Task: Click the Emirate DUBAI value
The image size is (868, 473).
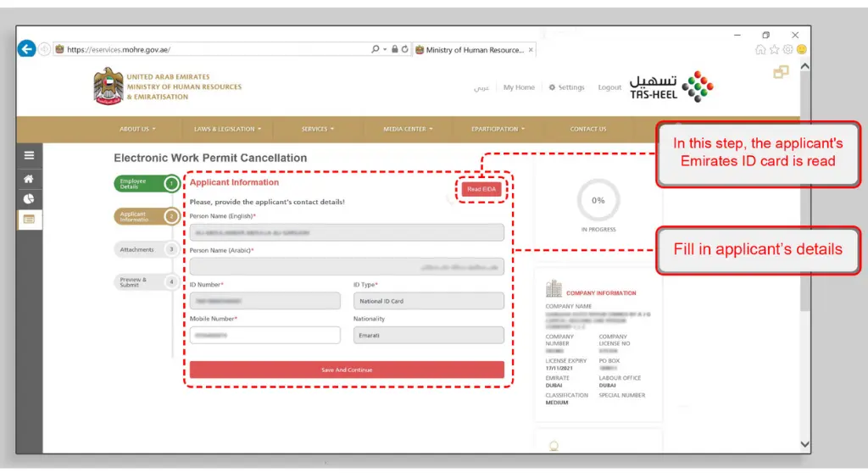Action: pyautogui.click(x=554, y=386)
